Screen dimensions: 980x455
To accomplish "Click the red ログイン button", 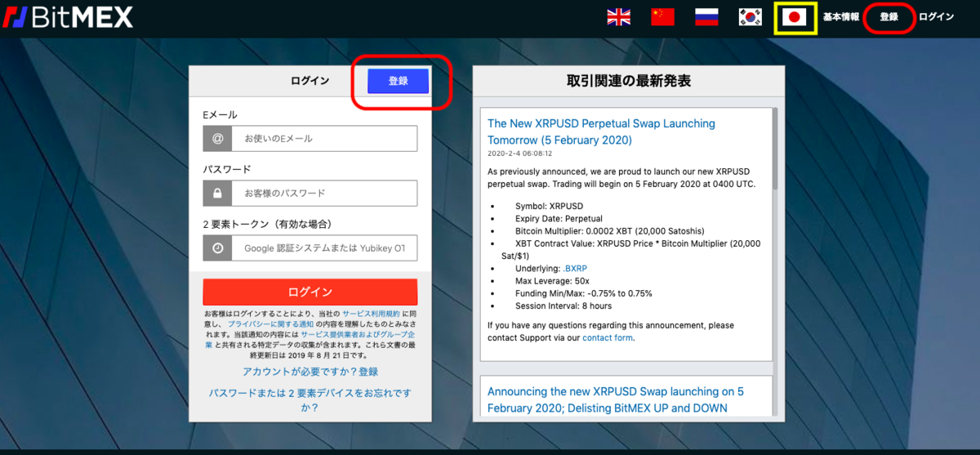I will click(310, 292).
